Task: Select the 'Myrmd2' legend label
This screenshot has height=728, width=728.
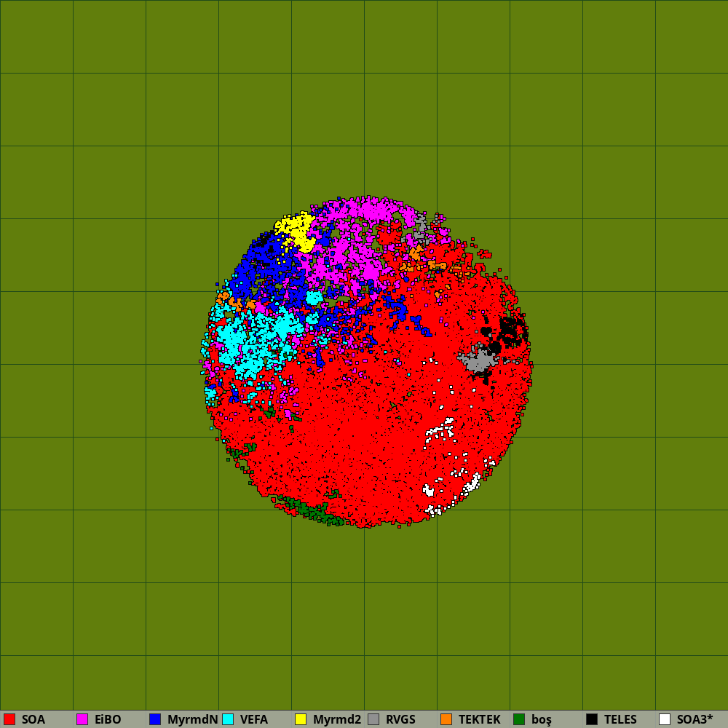Action: [x=337, y=720]
